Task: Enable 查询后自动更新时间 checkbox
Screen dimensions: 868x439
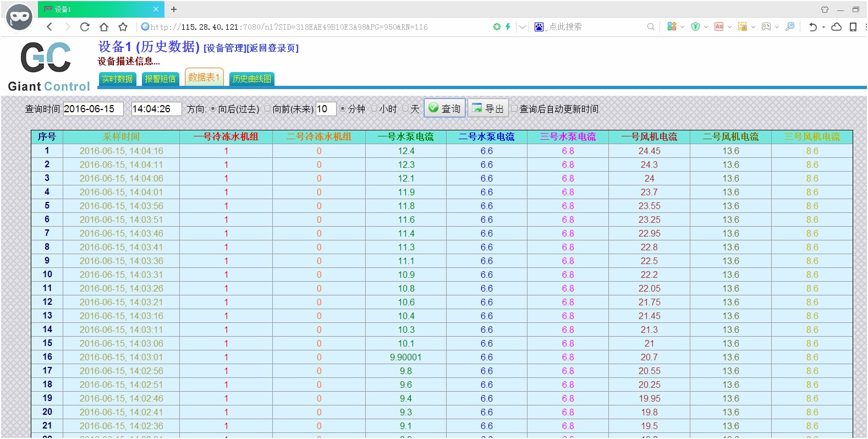Action: [x=514, y=109]
